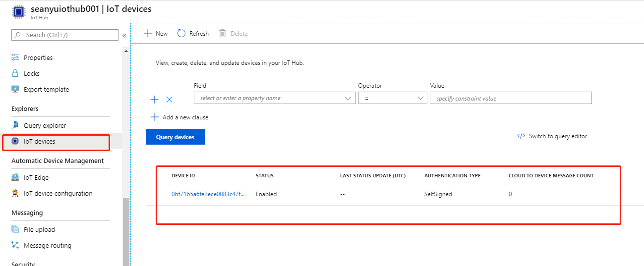Add a filter row with blue plus
Screen dimensions: 644x266
pyautogui.click(x=154, y=100)
